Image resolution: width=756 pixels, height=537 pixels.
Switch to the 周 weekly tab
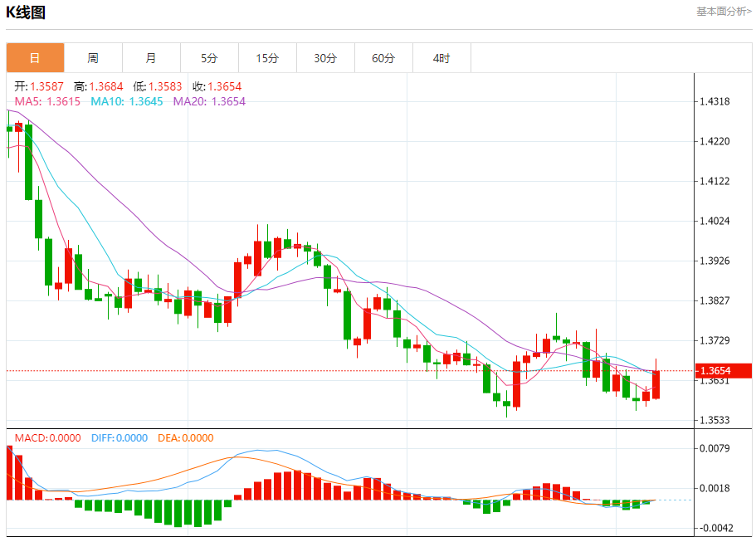(93, 58)
